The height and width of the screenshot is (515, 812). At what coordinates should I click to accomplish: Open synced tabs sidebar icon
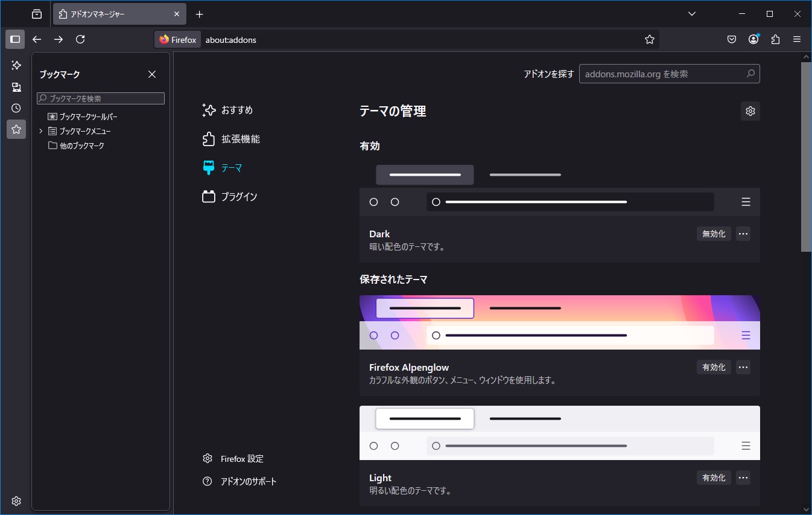16,87
